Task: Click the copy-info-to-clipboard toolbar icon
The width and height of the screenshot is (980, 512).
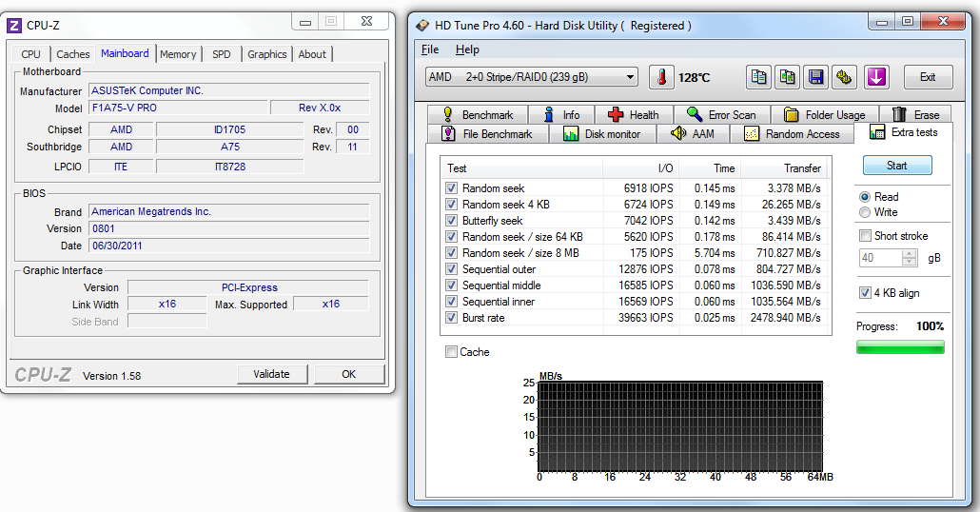Action: (x=758, y=77)
